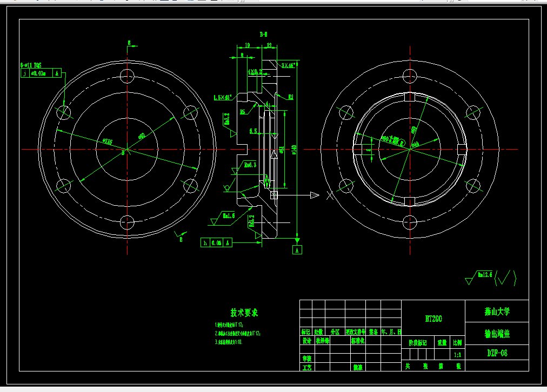Select the B-B section view title
This screenshot has width=547, height=392.
(263, 35)
